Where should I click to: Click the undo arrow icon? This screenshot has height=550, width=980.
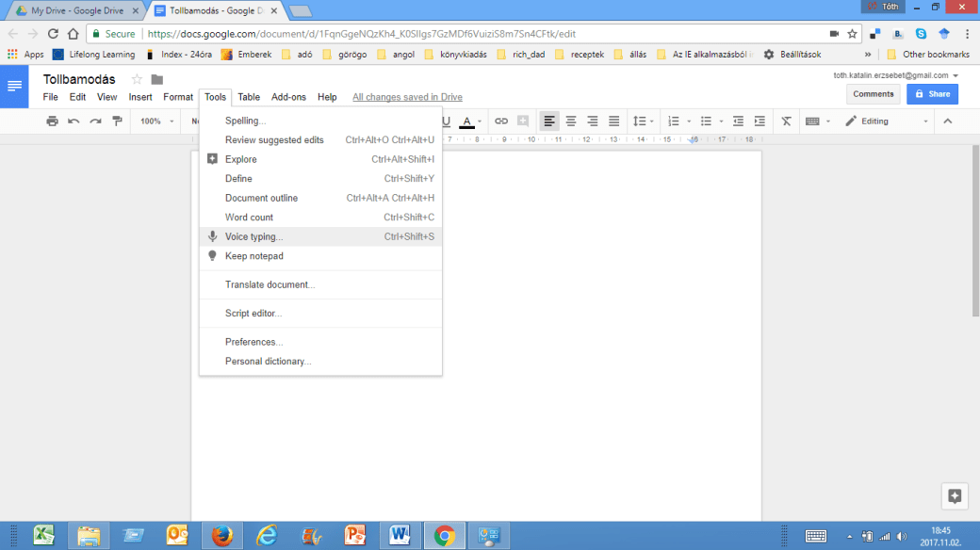(x=73, y=121)
